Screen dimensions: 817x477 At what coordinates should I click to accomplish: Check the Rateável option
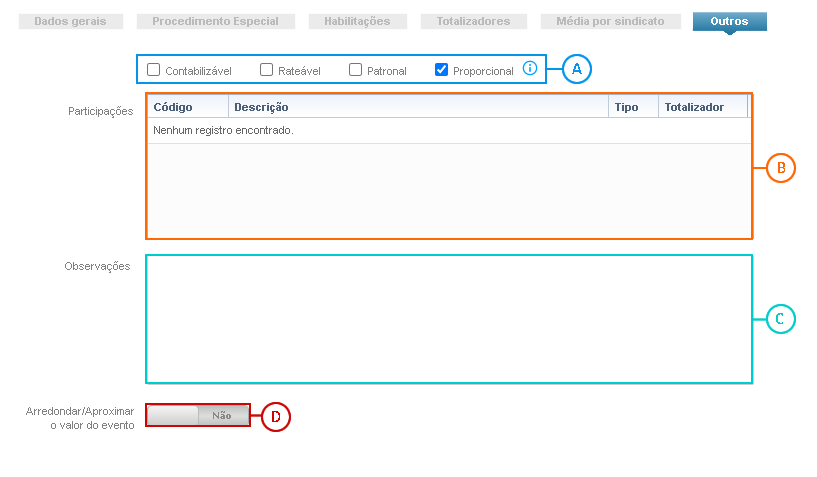(x=267, y=70)
